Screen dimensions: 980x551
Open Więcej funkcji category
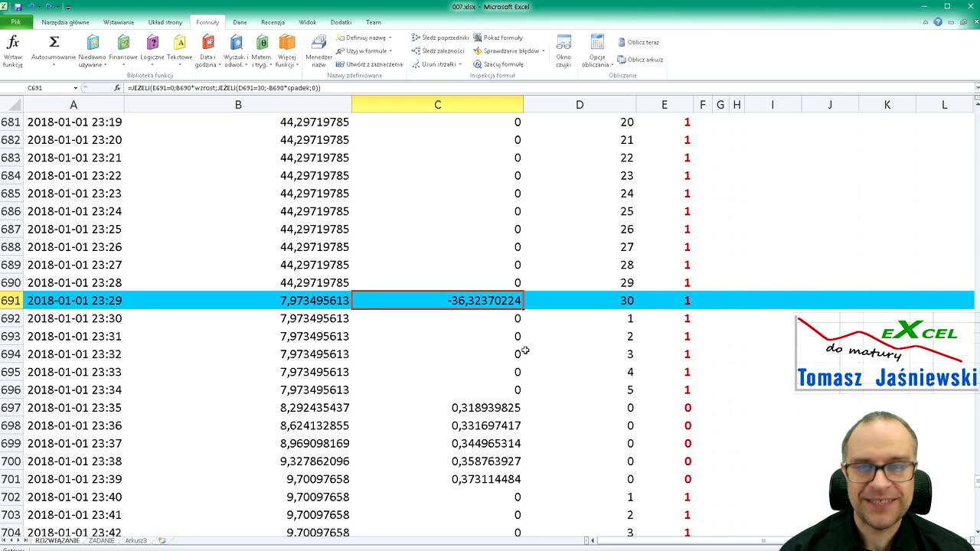[x=287, y=51]
